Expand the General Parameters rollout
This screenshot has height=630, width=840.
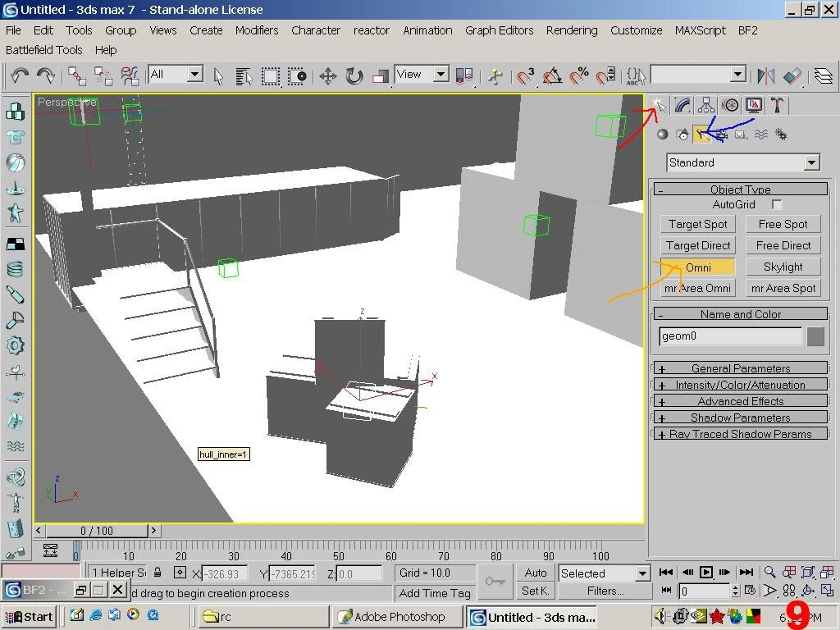pyautogui.click(x=740, y=368)
